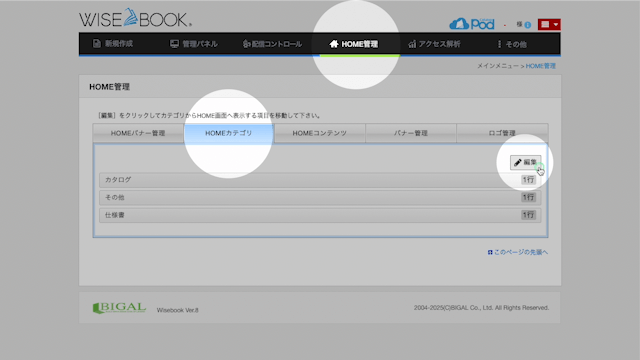Click the Wisebook Ver.8 footer text
The height and width of the screenshot is (360, 640).
(178, 310)
